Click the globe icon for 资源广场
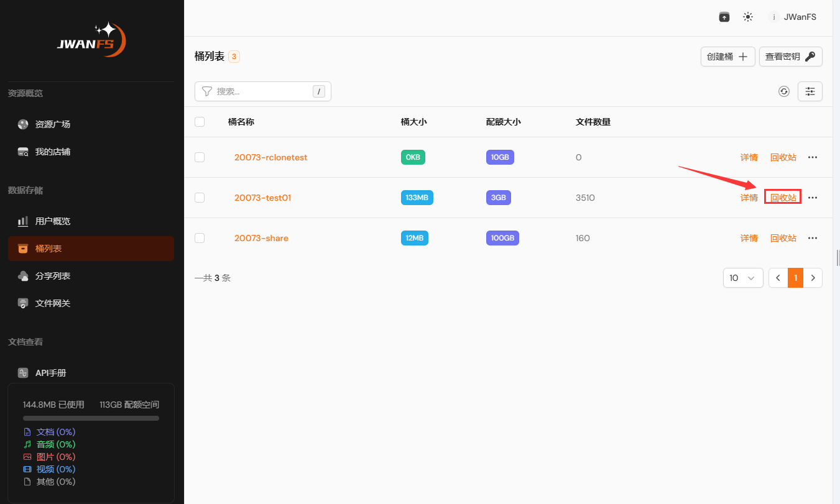Viewport: 840px width, 504px height. [23, 124]
